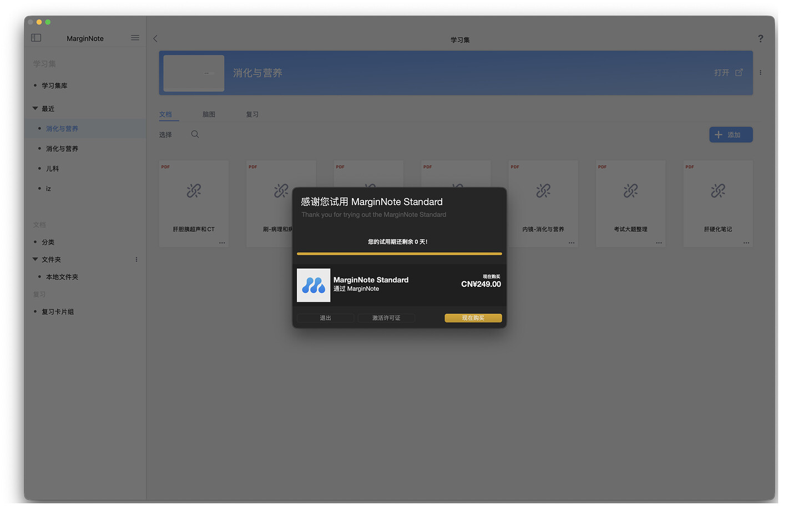Click the open-external icon beside 打开

(739, 73)
